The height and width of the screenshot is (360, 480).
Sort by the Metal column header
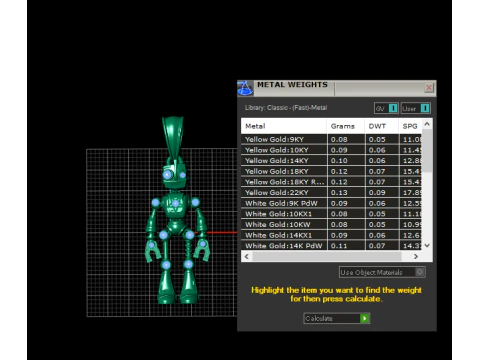tap(284, 126)
